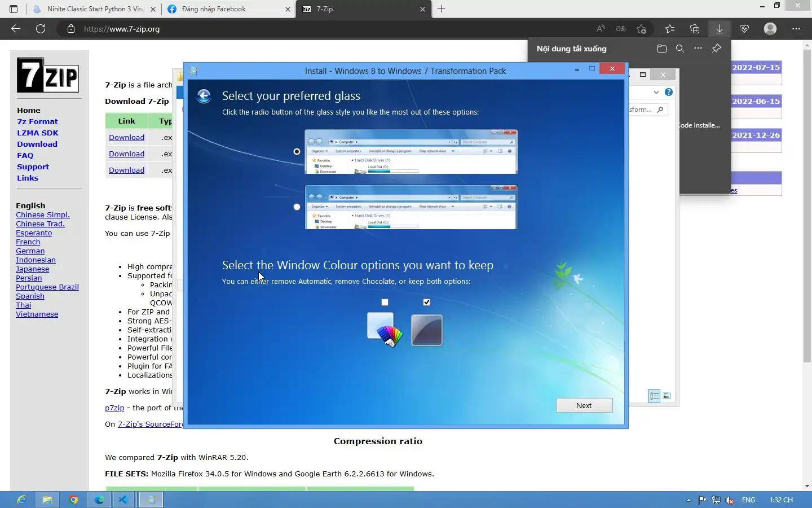Screen dimensions: 812x508
Task: Pin the downloads panel
Action: (716, 49)
